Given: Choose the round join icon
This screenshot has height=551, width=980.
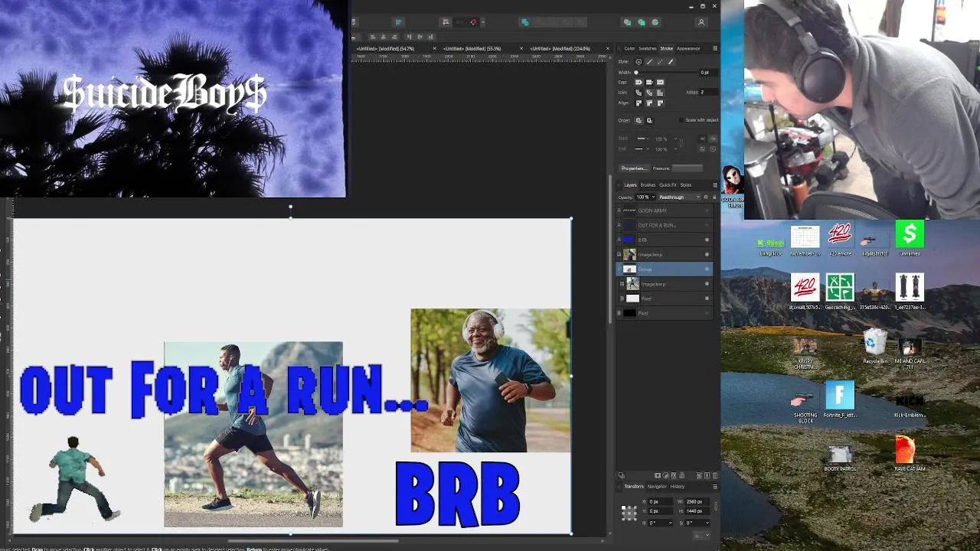Looking at the screenshot, I should (x=639, y=93).
